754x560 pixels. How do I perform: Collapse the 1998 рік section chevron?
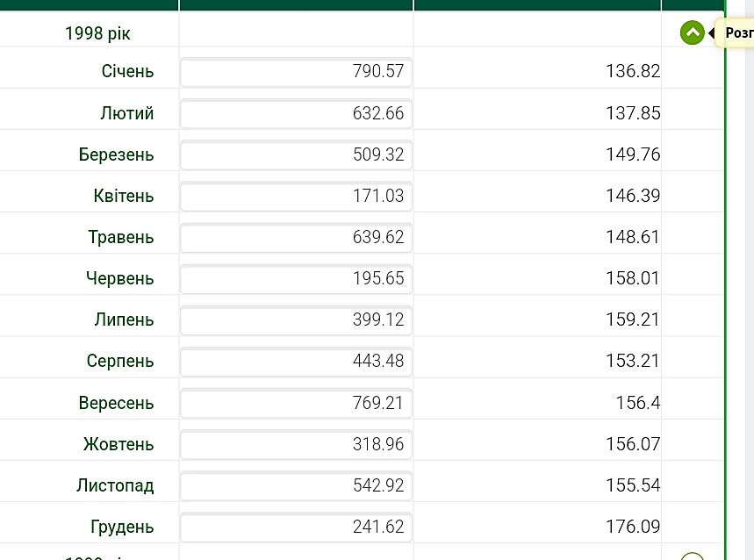point(692,33)
